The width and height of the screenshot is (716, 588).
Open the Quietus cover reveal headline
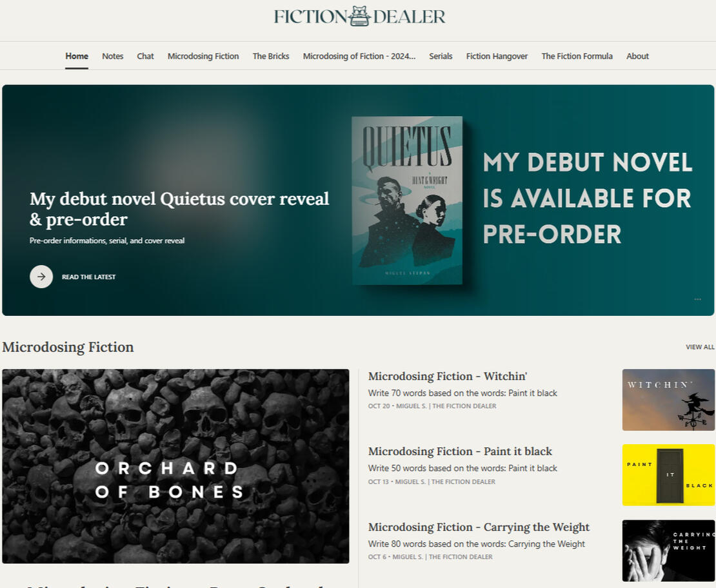179,209
